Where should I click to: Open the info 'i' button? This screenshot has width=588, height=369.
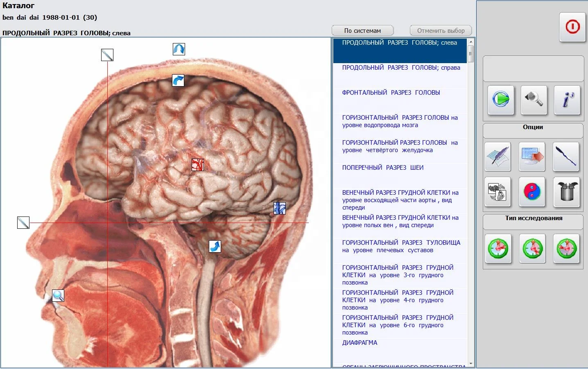[567, 100]
